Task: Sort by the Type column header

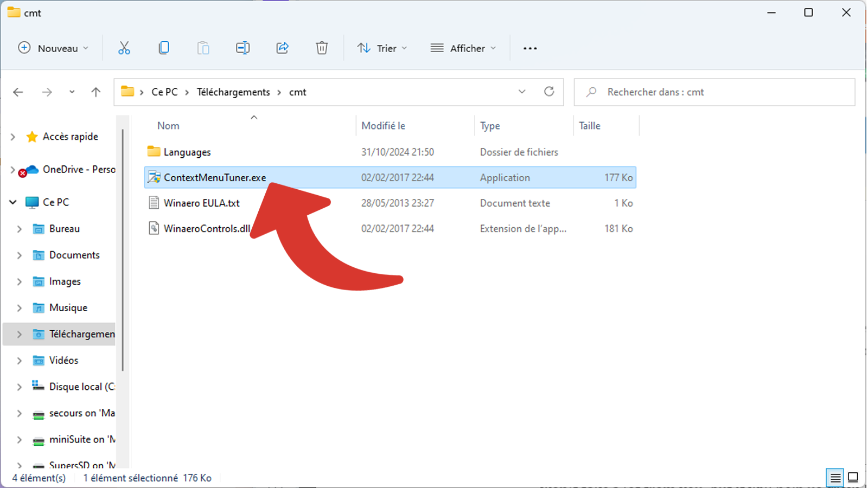Action: (x=490, y=126)
